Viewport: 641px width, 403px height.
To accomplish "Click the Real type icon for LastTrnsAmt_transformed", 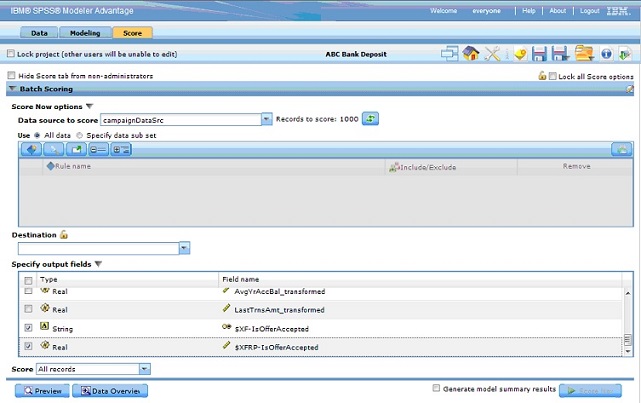I will tap(45, 308).
